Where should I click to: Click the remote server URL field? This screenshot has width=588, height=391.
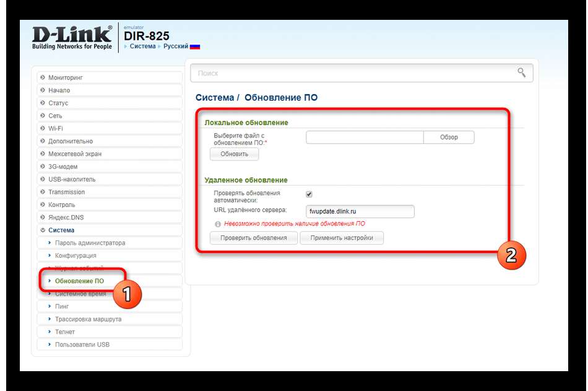pyautogui.click(x=360, y=211)
